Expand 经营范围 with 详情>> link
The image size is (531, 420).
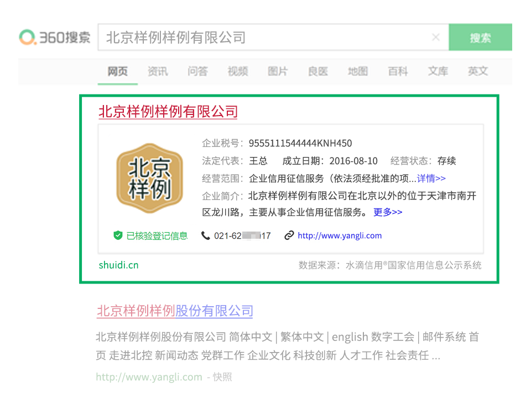431,178
